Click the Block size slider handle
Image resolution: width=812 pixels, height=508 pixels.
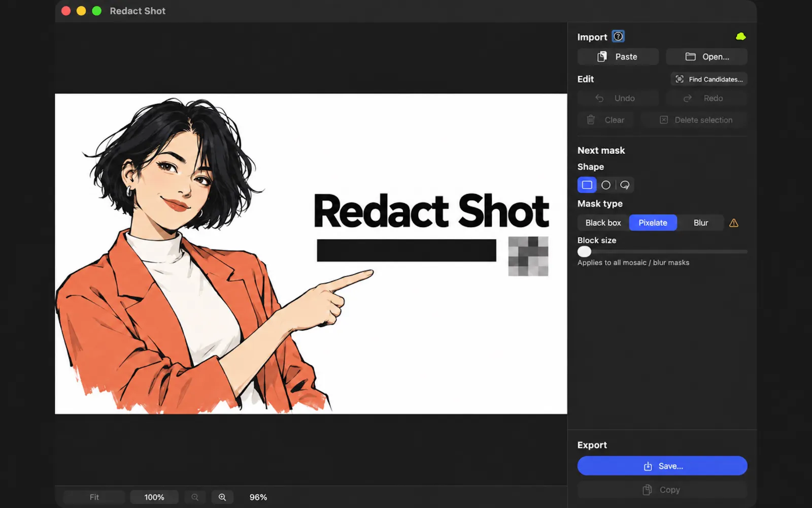coord(585,251)
